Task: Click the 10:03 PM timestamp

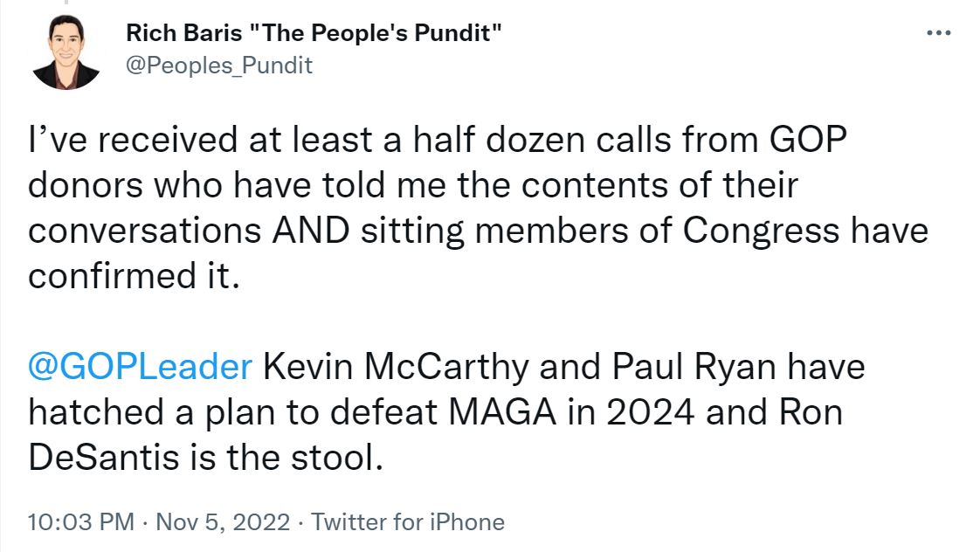Action: pos(80,522)
